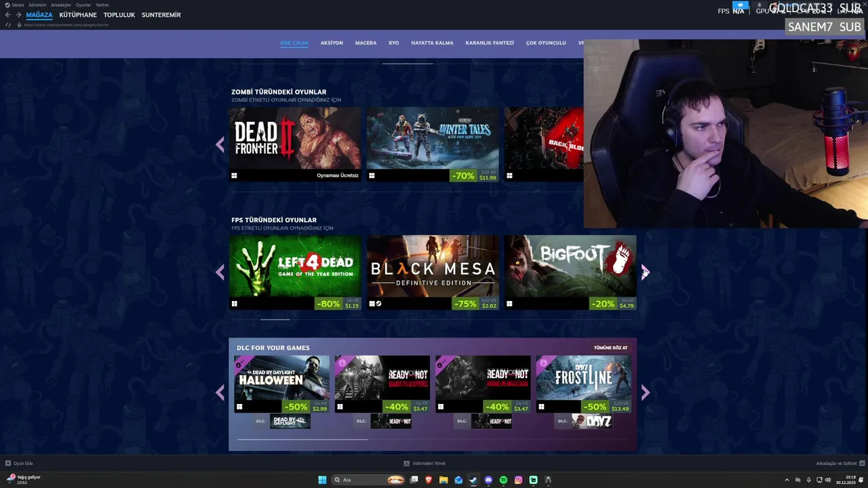Viewport: 868px width, 488px height.
Task: Open the Oyunlar menu
Action: (83, 5)
